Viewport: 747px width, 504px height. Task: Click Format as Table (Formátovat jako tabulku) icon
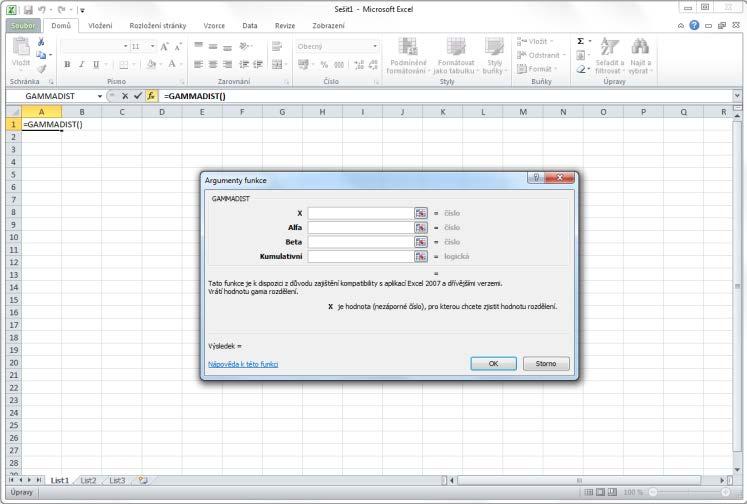click(x=456, y=47)
